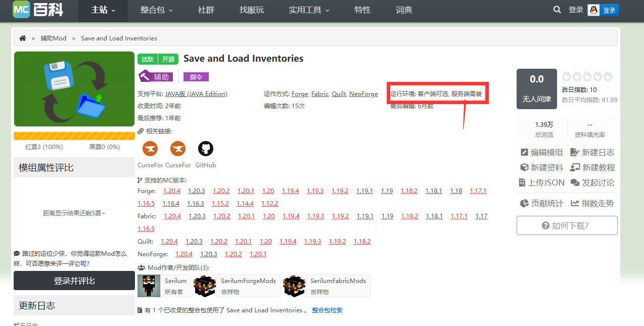The height and width of the screenshot is (326, 644).
Task: Click the 辅助 hammer category tag
Action: (x=156, y=77)
